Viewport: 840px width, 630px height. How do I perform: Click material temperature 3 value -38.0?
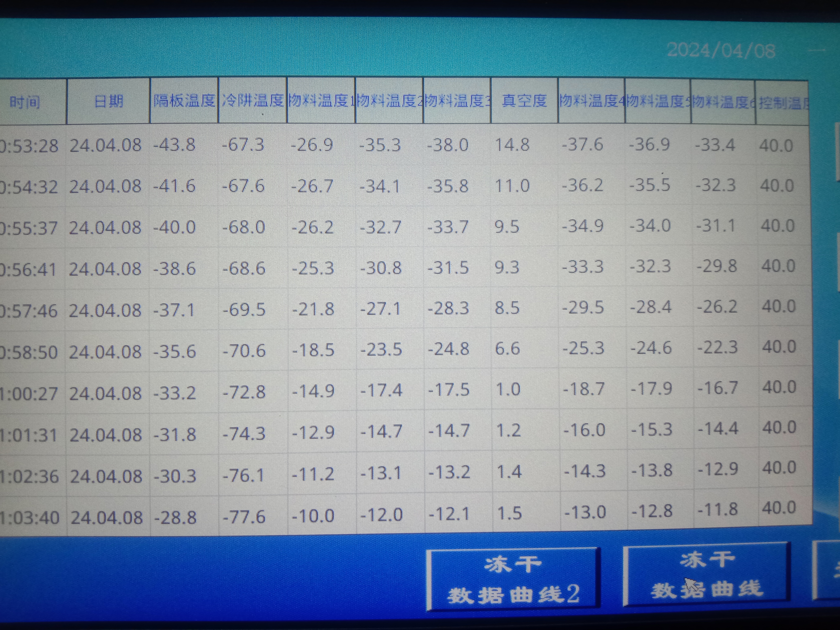[448, 145]
